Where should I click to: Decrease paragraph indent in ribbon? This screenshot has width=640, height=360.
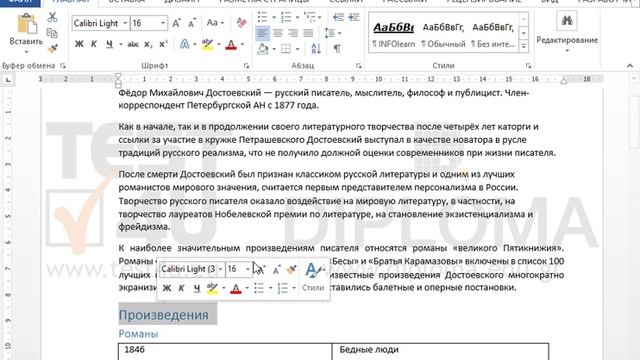tap(338, 17)
